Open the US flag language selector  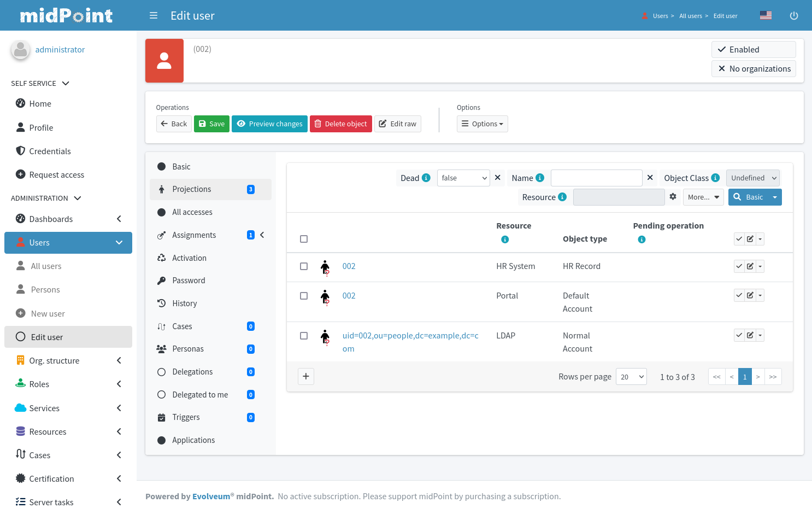766,16
